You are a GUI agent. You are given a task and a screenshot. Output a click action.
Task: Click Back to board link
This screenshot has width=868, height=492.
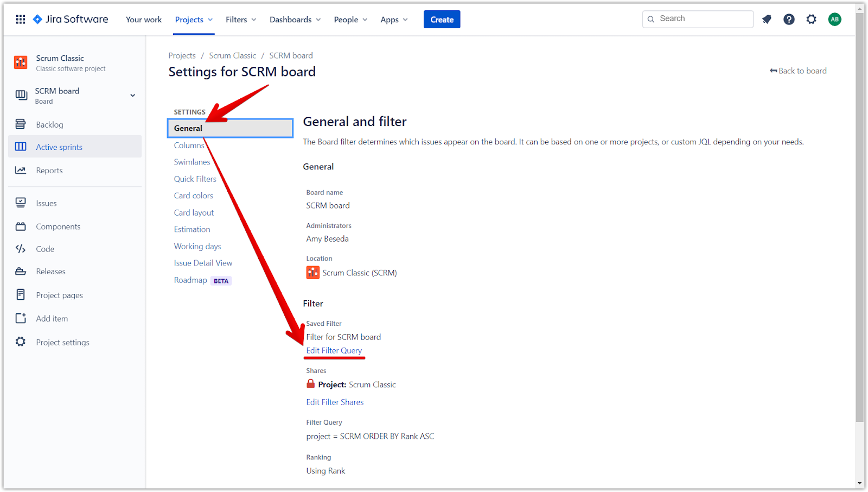point(798,71)
